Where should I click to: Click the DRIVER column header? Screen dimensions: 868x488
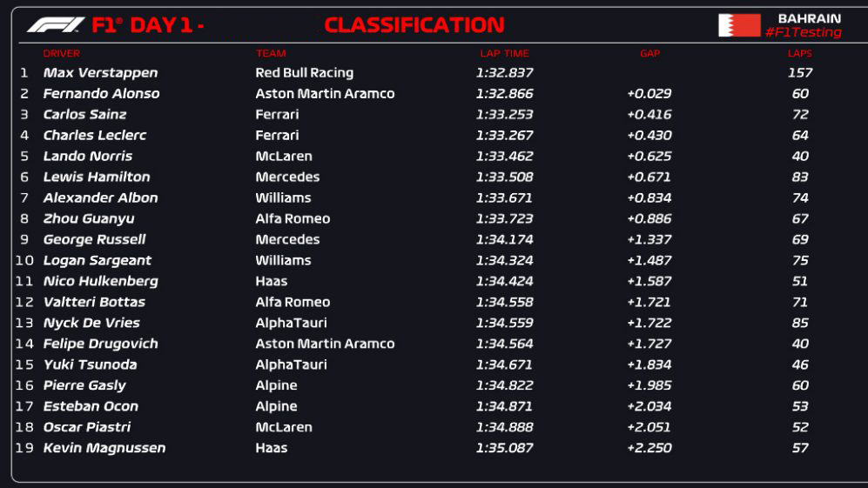(x=62, y=54)
